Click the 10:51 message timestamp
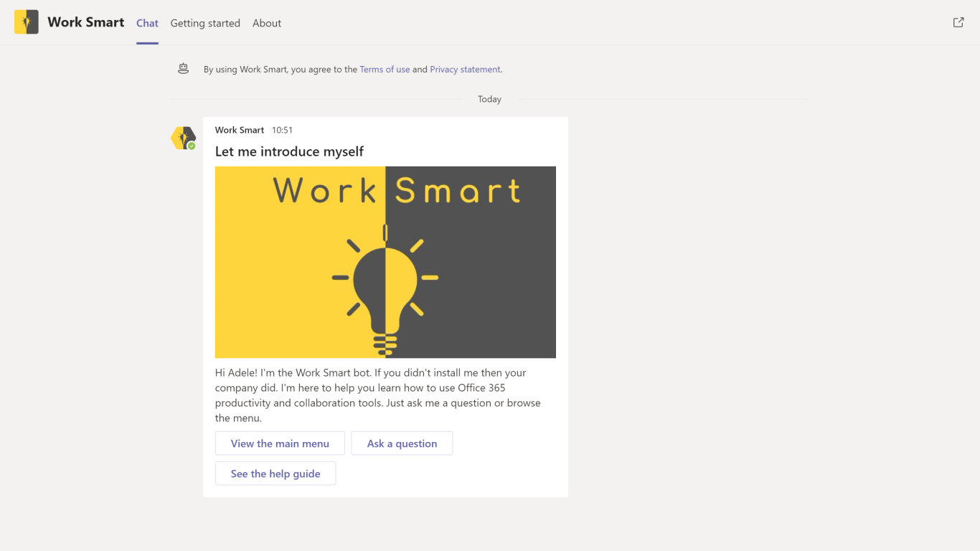 coord(282,130)
